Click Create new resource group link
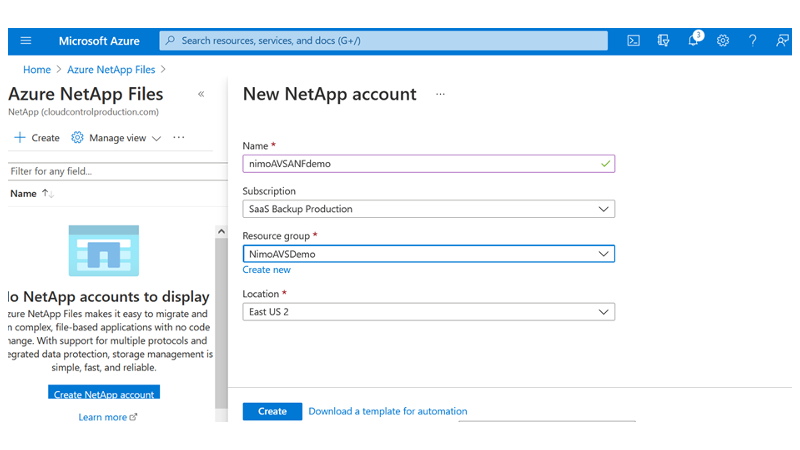Viewport: 800px width, 450px height. pos(267,270)
